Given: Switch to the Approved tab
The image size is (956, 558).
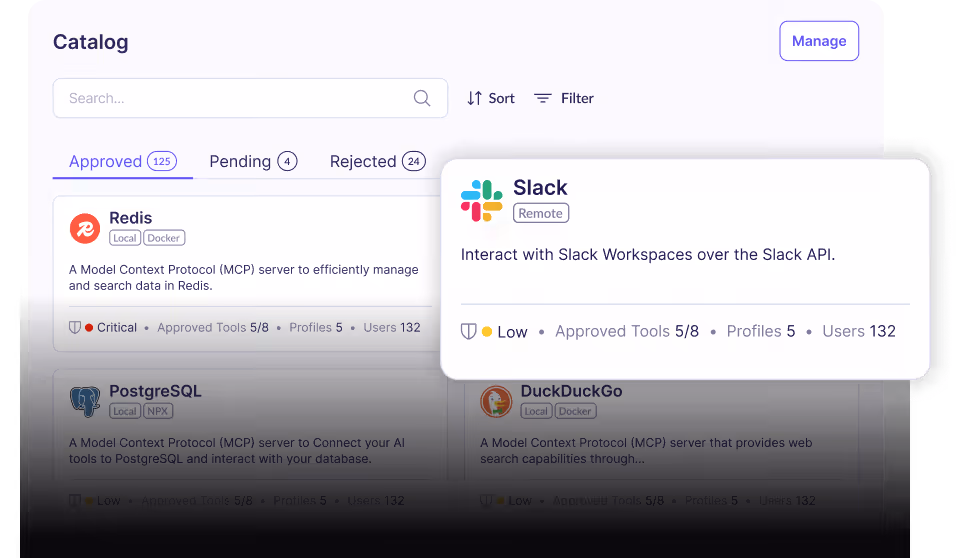Looking at the screenshot, I should tap(123, 162).
